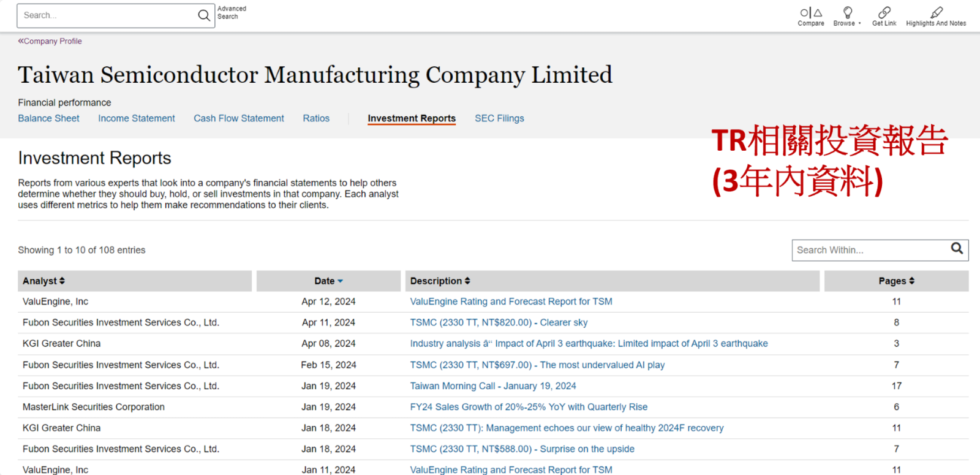Image resolution: width=980 pixels, height=475 pixels.
Task: Go to Cash Flow Statement tab
Action: tap(239, 118)
